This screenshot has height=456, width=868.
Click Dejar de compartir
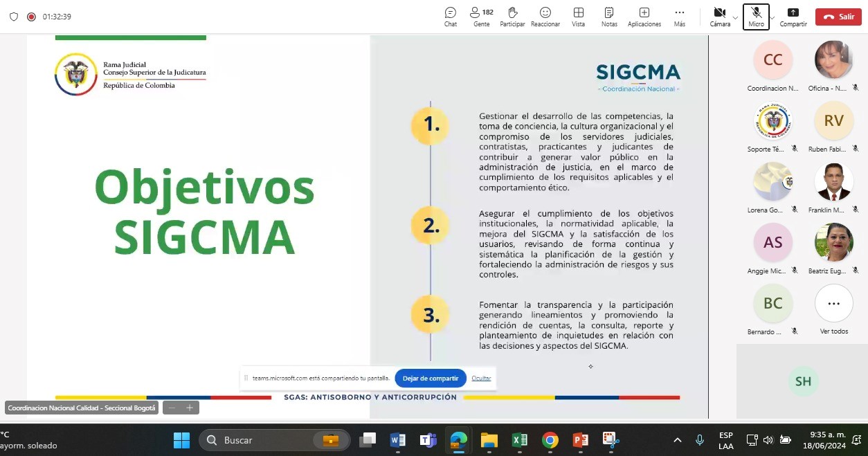[431, 378]
